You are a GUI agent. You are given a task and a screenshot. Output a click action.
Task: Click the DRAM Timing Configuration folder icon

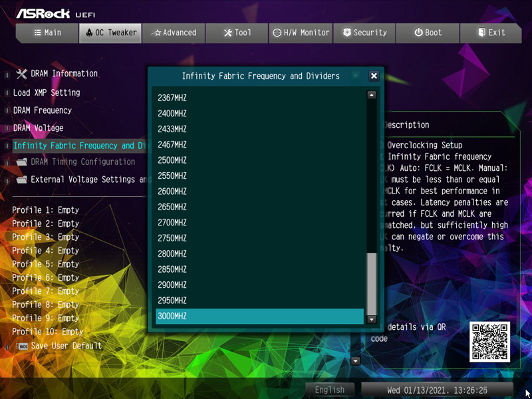22,162
